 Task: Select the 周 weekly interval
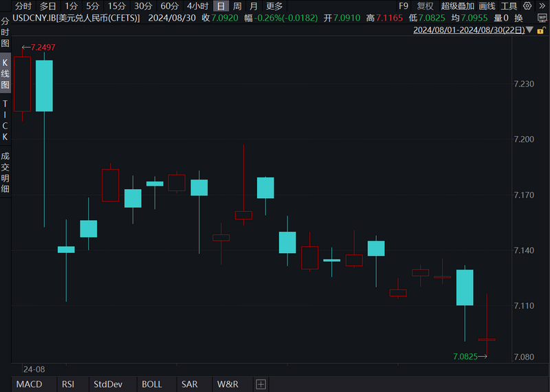pyautogui.click(x=237, y=6)
